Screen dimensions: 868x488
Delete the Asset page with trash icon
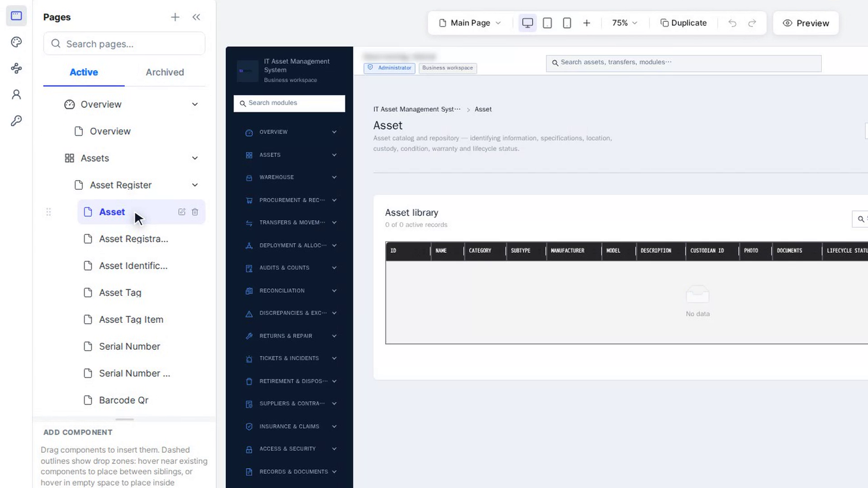[x=195, y=212]
